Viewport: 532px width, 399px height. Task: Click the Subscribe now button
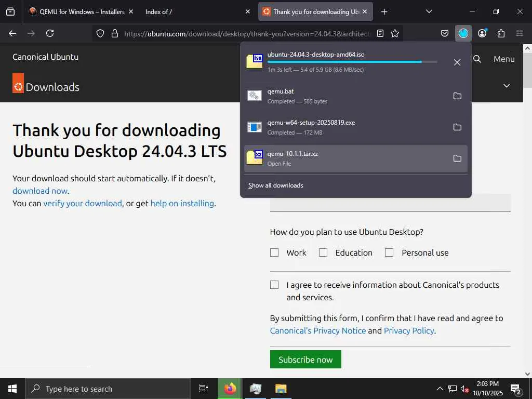[x=305, y=360]
